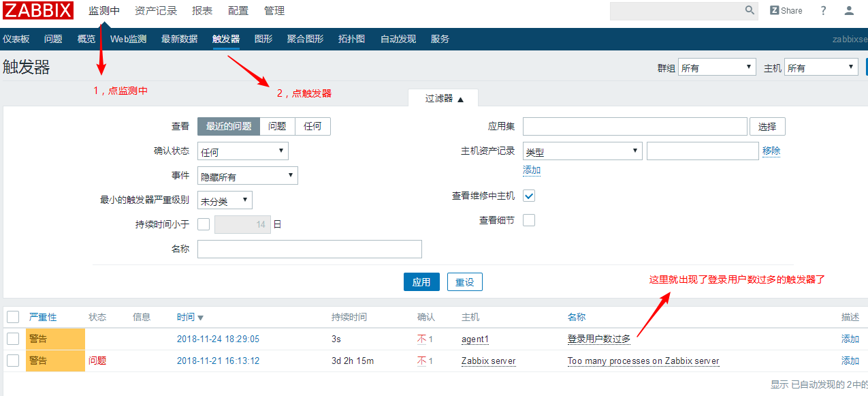Open the 事件 dropdown showing 隐藏所有

tap(248, 176)
